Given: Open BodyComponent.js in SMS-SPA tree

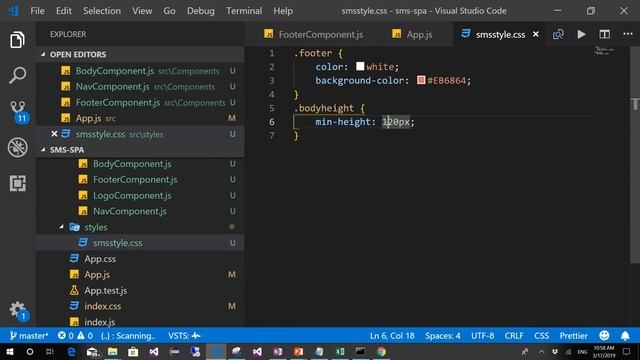Looking at the screenshot, I should pos(140,164).
